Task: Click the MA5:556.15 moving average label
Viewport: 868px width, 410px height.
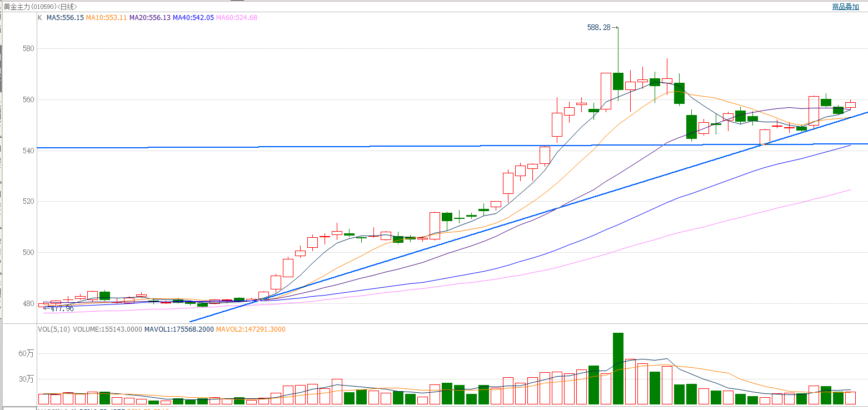Action: (x=65, y=18)
